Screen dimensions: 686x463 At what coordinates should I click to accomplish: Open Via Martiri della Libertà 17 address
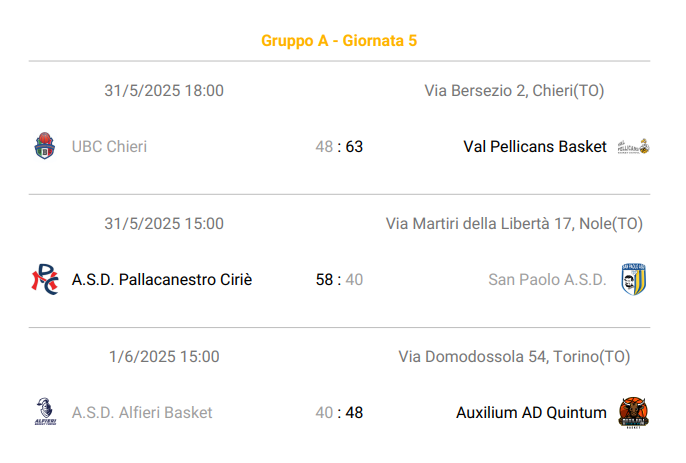pyautogui.click(x=514, y=224)
